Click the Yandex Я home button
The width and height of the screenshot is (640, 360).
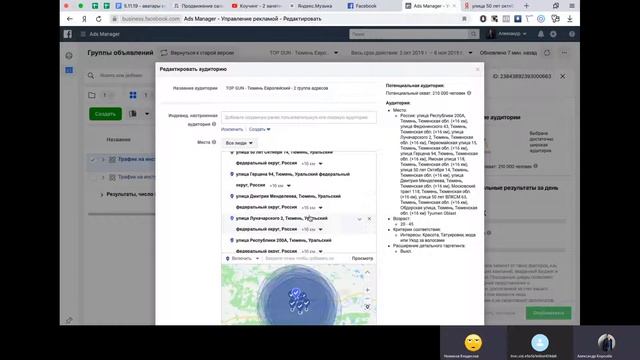click(84, 19)
